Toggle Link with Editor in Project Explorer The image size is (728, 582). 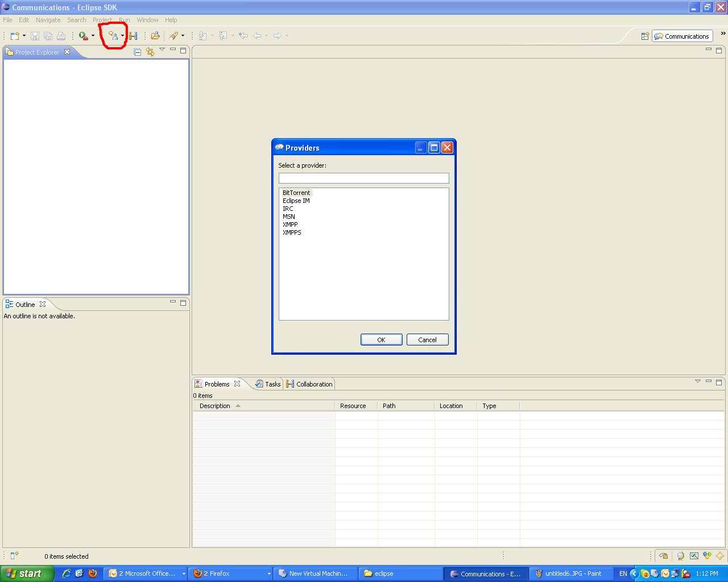tap(150, 52)
